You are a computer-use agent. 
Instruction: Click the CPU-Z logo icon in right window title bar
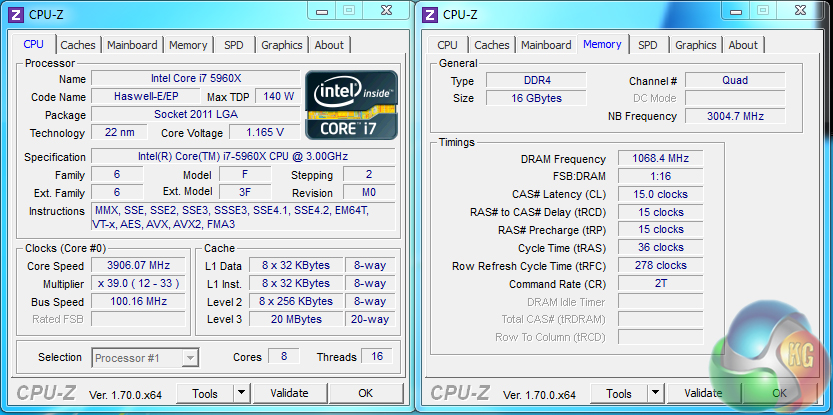[430, 14]
